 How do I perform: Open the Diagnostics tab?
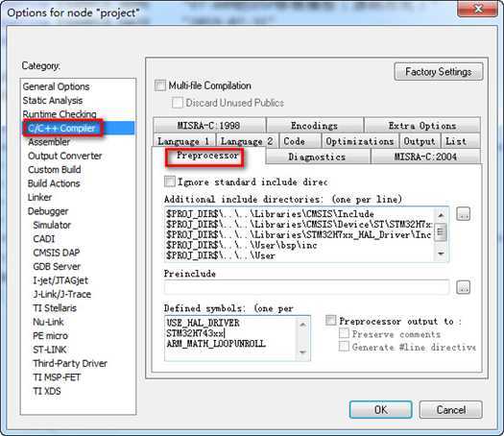click(x=317, y=157)
